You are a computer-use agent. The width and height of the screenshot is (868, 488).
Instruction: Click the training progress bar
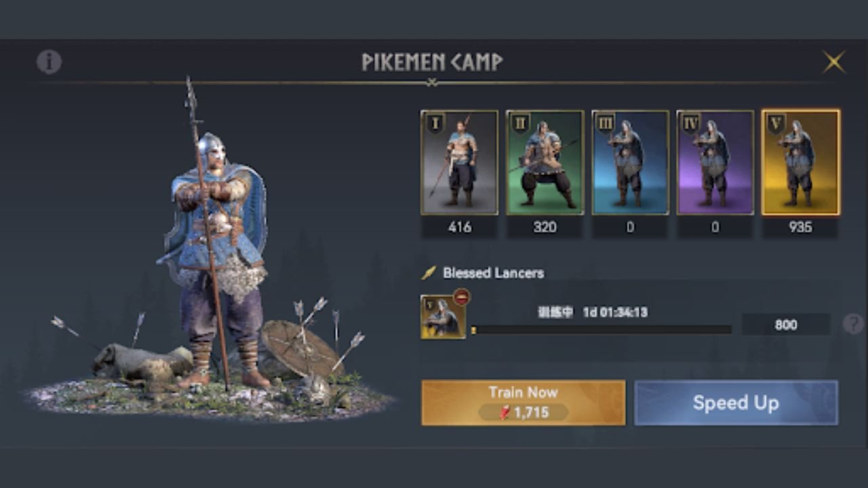[601, 330]
